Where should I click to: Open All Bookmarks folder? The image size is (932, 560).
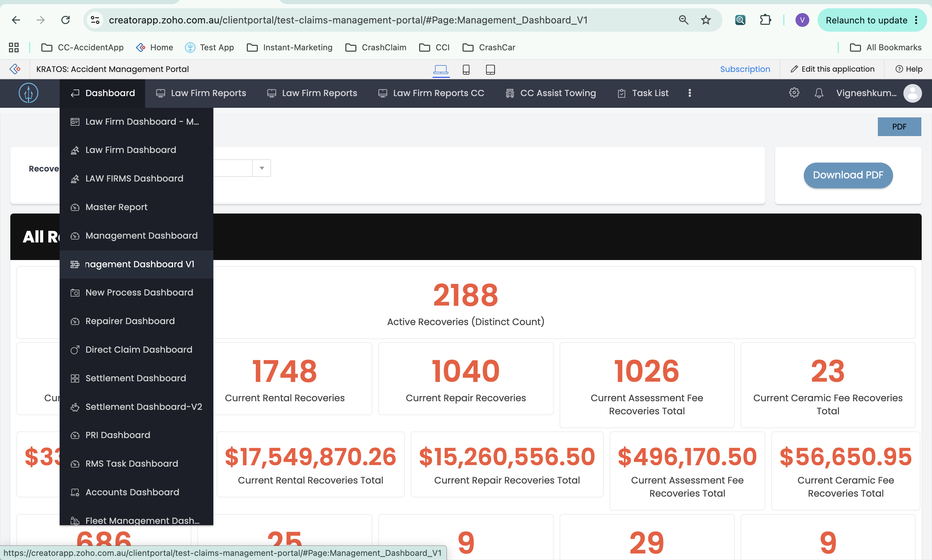(885, 47)
